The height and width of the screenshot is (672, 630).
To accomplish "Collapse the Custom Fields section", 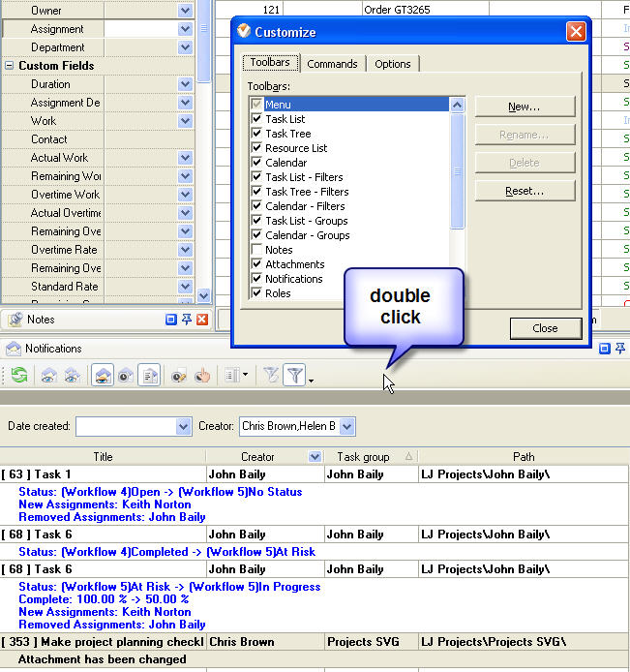I will click(10, 66).
